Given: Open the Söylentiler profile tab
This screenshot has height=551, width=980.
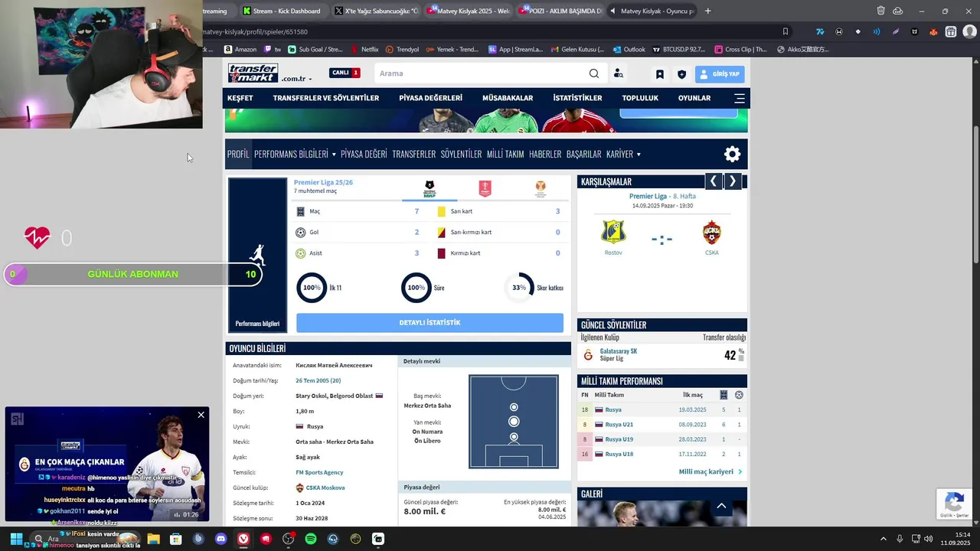Looking at the screenshot, I should [461, 154].
